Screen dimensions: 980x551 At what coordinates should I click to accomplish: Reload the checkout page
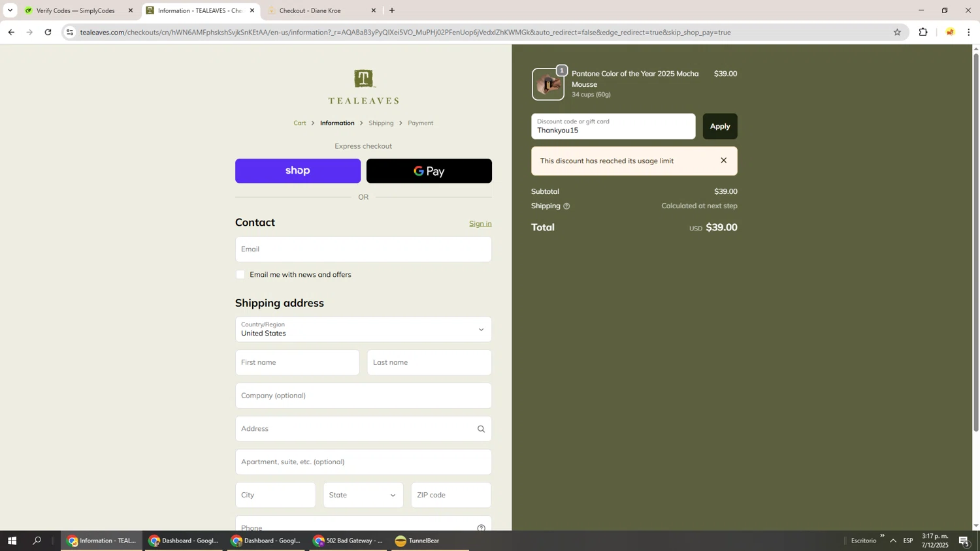[x=48, y=32]
